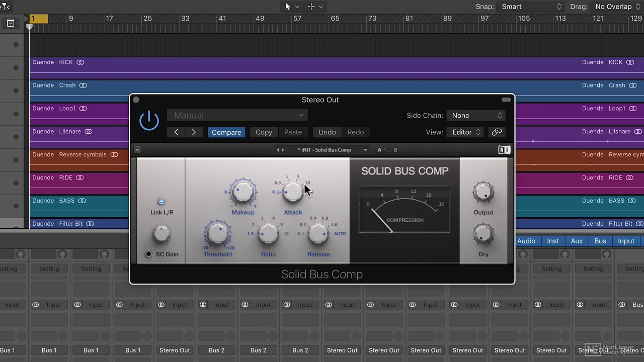Click the Compression gain reduction meter

405,210
